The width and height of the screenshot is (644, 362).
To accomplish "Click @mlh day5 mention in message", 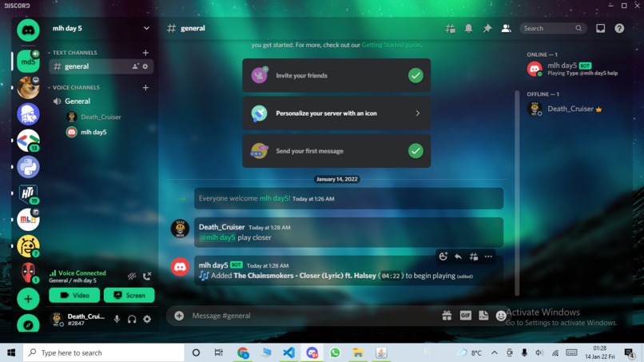I will [217, 237].
